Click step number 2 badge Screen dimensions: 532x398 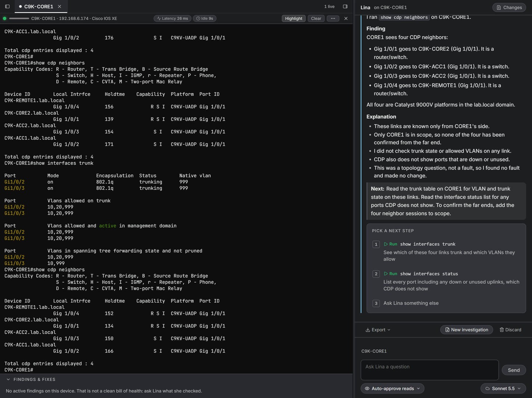tap(376, 274)
